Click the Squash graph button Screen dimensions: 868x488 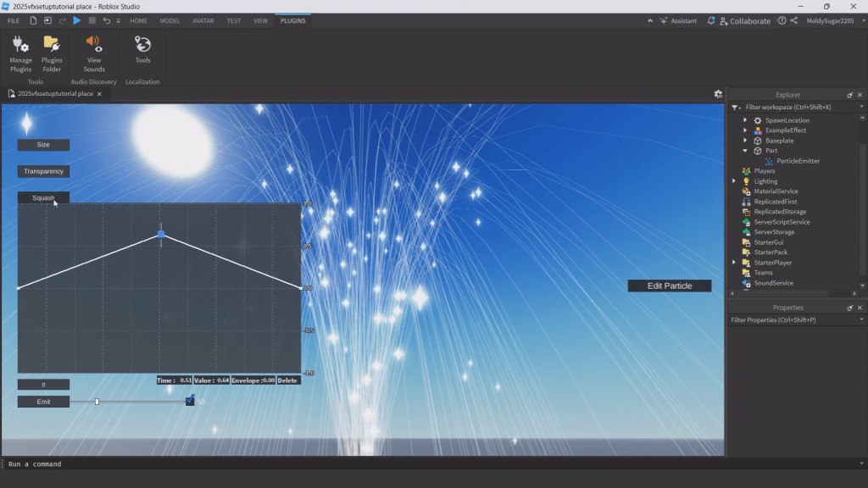43,197
